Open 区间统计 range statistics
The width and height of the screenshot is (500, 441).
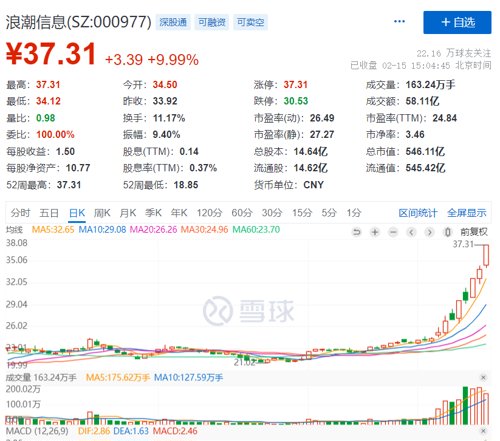tap(418, 213)
